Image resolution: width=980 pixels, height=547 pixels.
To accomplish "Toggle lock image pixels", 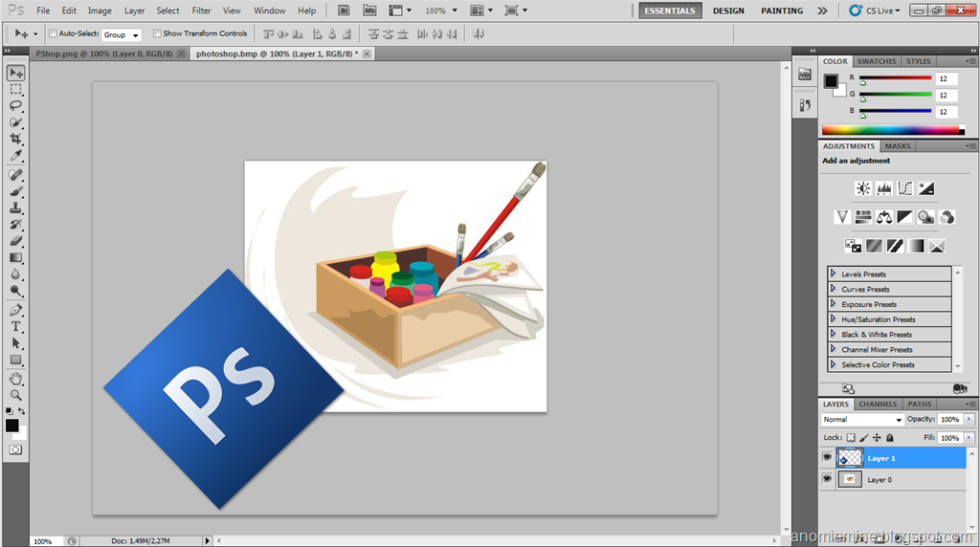I will [864, 438].
